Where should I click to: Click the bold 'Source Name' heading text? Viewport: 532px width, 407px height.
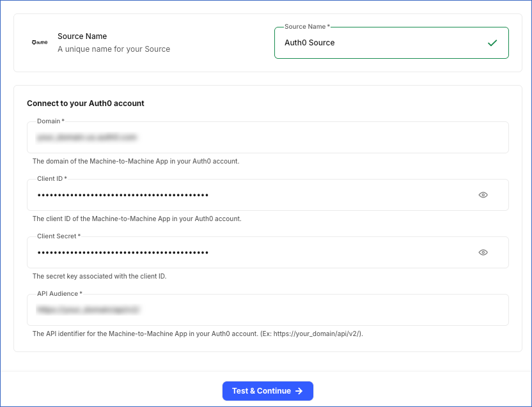[82, 36]
